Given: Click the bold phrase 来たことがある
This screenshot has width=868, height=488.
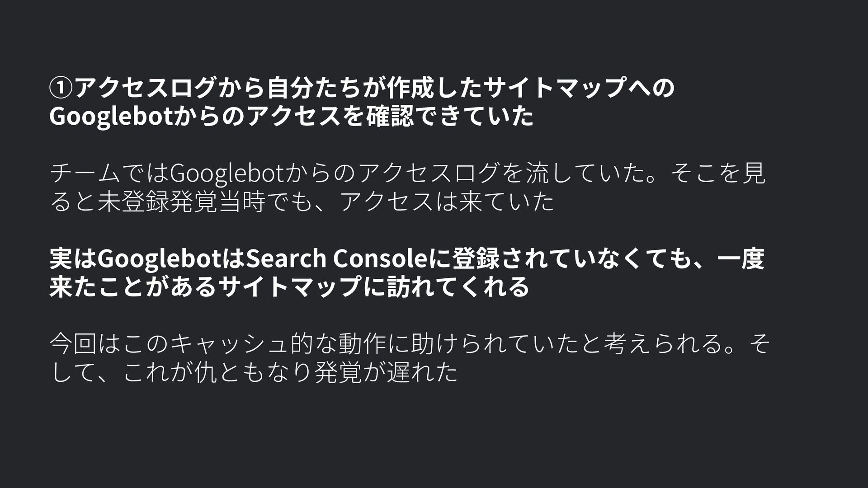Looking at the screenshot, I should pos(133,287).
